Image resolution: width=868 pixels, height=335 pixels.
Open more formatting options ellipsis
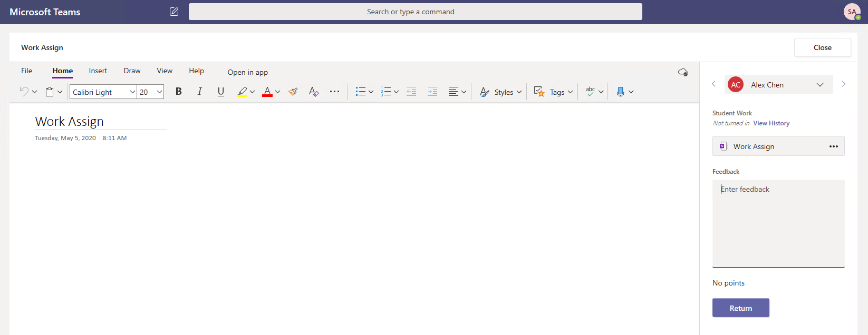pos(334,92)
